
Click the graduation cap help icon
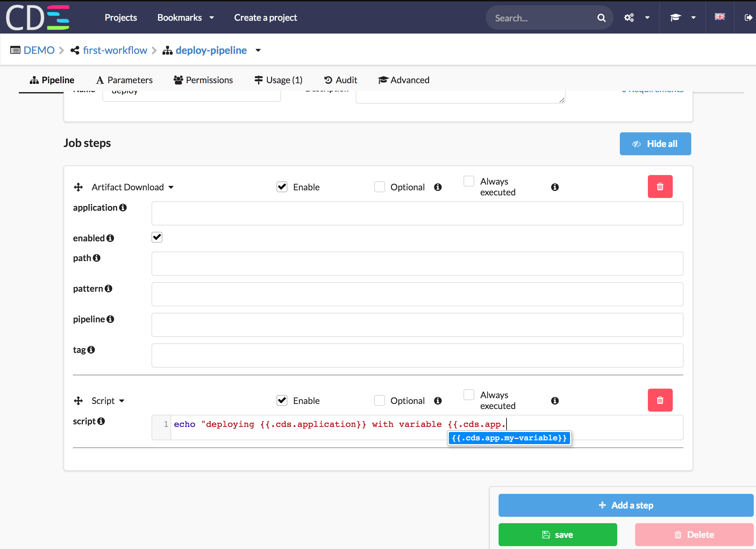coord(675,18)
